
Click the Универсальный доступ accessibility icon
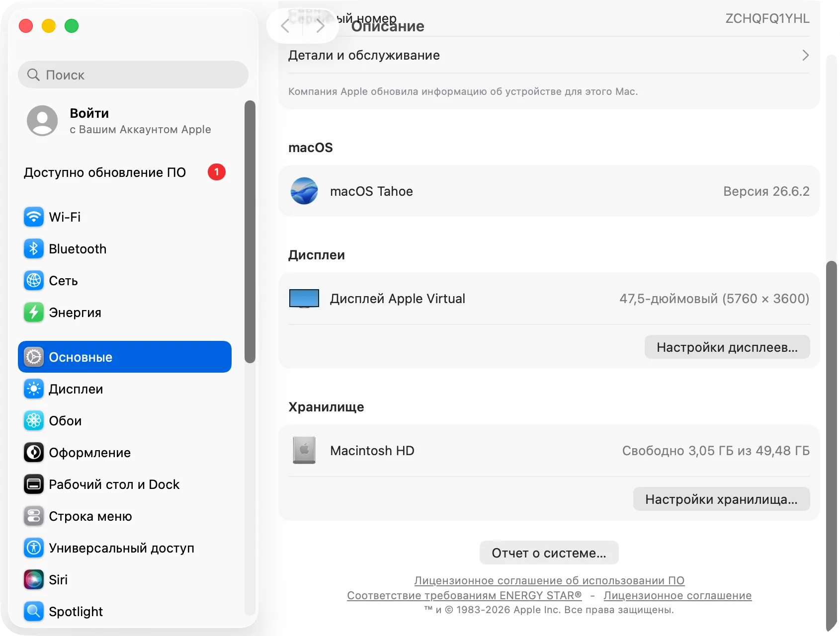click(34, 548)
